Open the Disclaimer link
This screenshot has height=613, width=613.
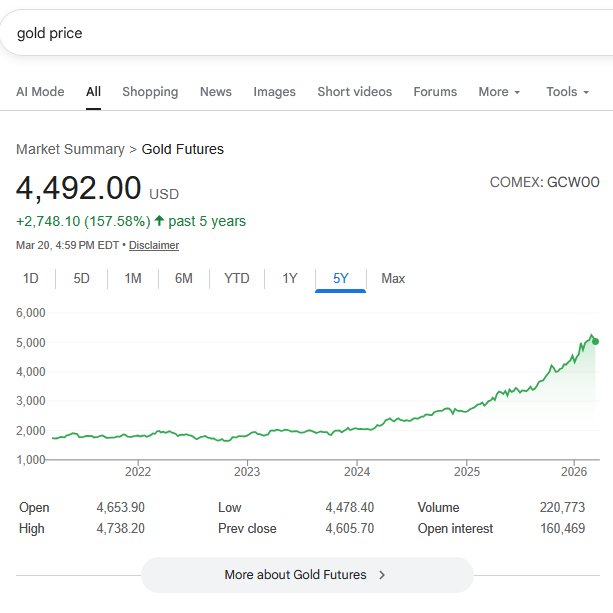pos(154,245)
